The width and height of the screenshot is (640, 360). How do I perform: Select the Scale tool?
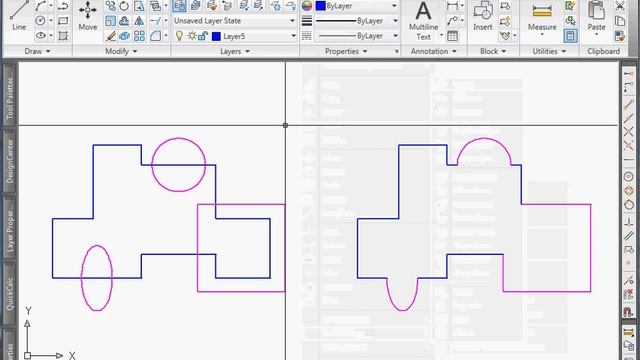tap(110, 21)
